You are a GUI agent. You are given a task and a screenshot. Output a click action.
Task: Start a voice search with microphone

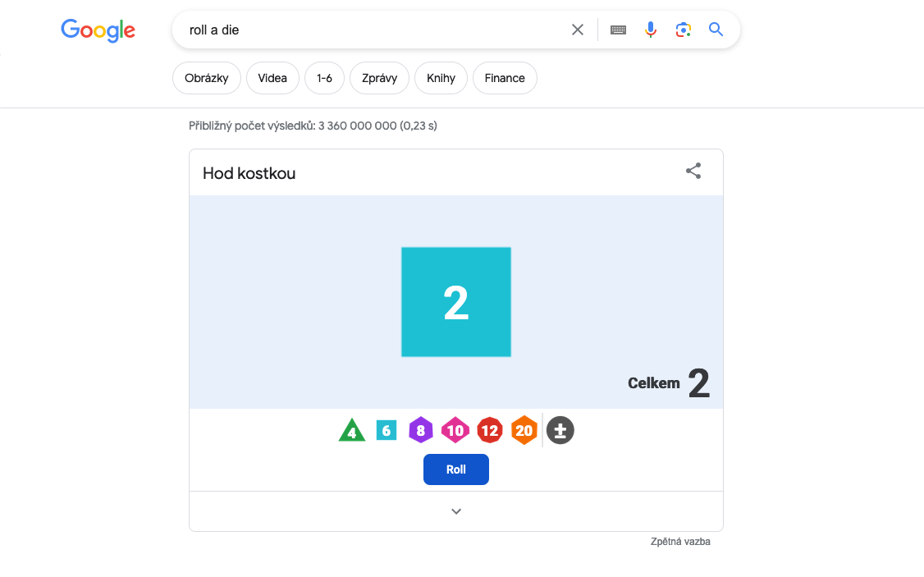click(651, 30)
